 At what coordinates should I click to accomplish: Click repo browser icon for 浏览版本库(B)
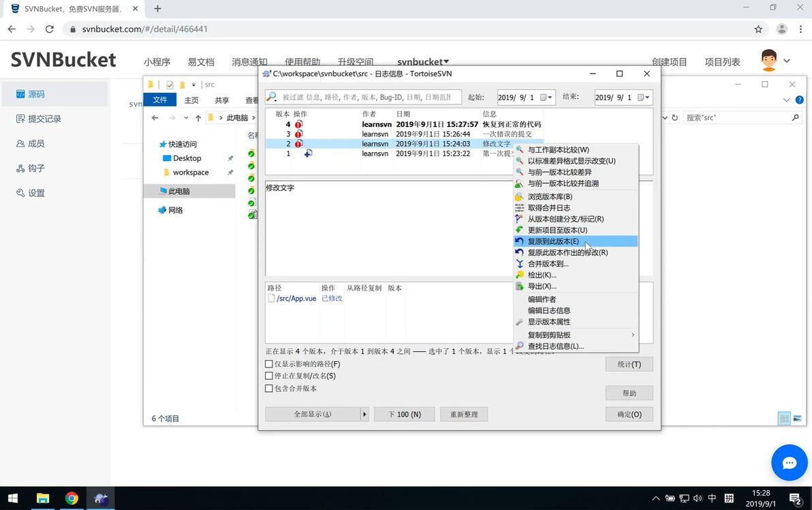pos(519,196)
